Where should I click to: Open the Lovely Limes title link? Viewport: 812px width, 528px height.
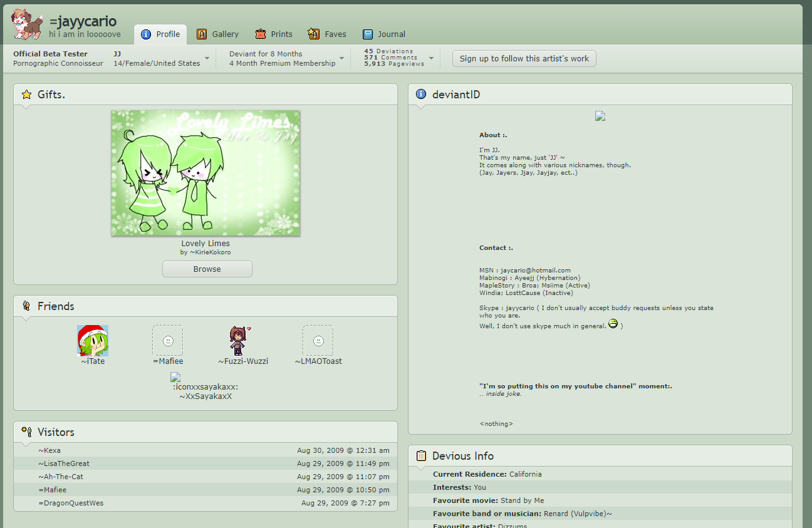tap(206, 244)
